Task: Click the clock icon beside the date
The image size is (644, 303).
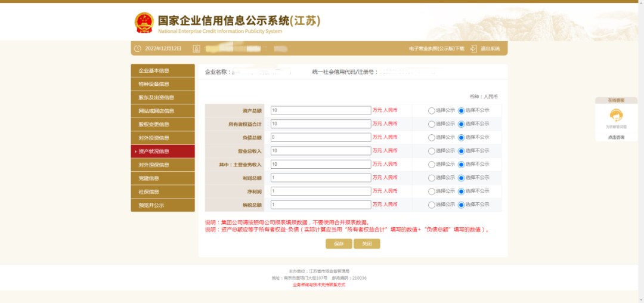Action: (138, 48)
